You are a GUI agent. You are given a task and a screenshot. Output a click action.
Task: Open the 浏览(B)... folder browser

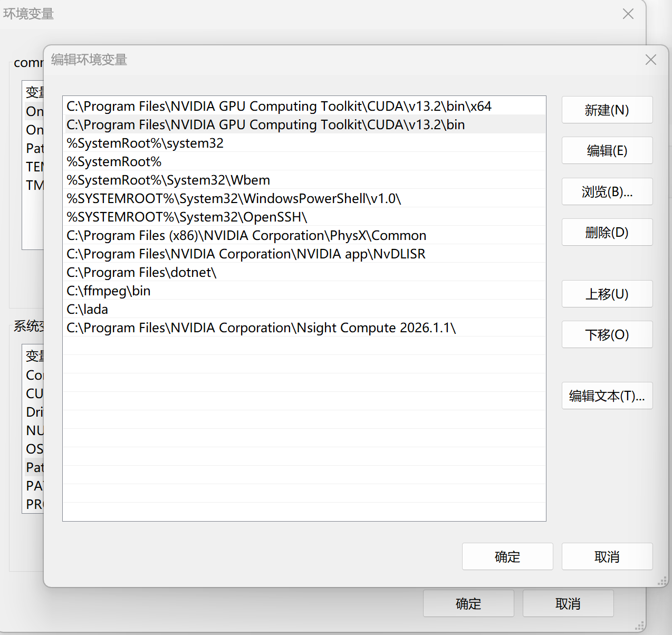[607, 191]
